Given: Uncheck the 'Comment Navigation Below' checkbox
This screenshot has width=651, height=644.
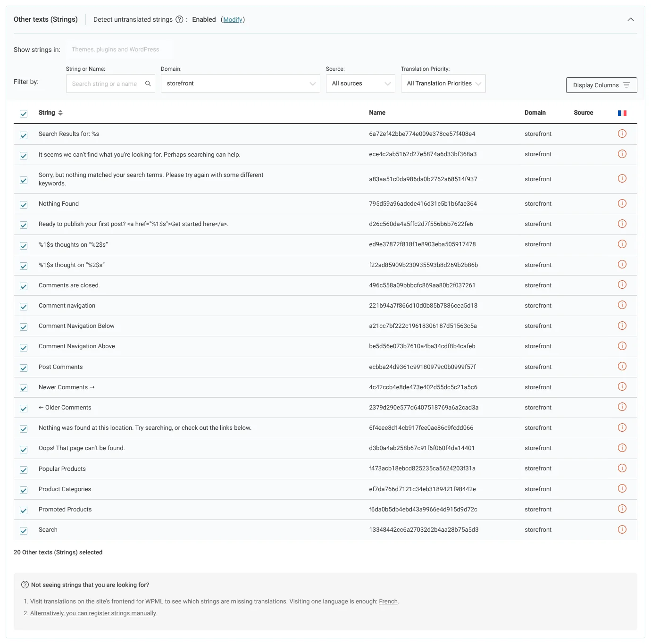Looking at the screenshot, I should [24, 327].
